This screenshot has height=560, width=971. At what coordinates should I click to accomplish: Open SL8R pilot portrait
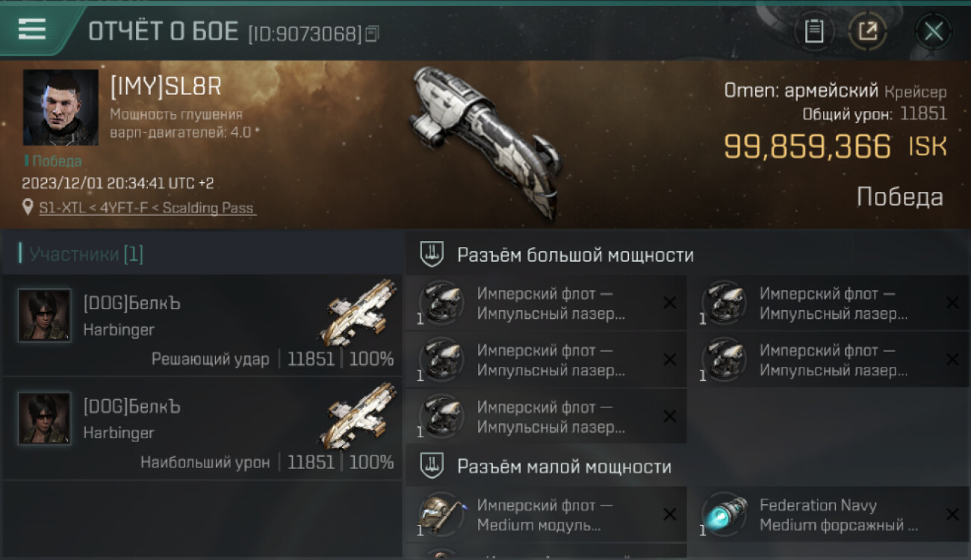pos(61,108)
